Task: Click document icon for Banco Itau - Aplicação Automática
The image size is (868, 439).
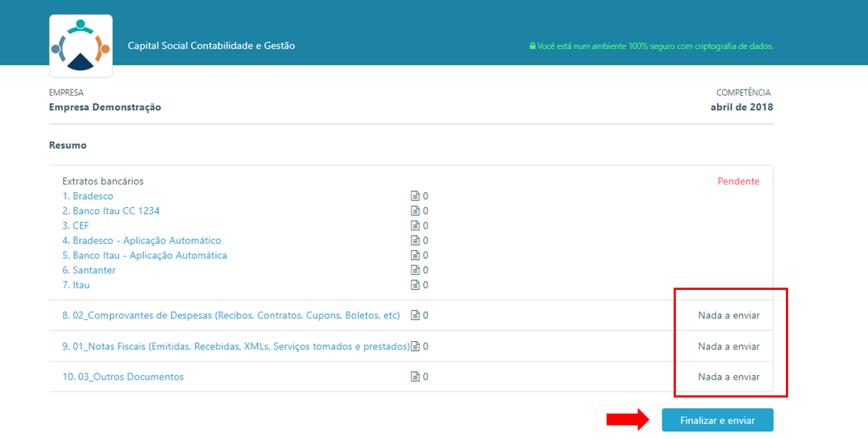Action: [x=414, y=255]
